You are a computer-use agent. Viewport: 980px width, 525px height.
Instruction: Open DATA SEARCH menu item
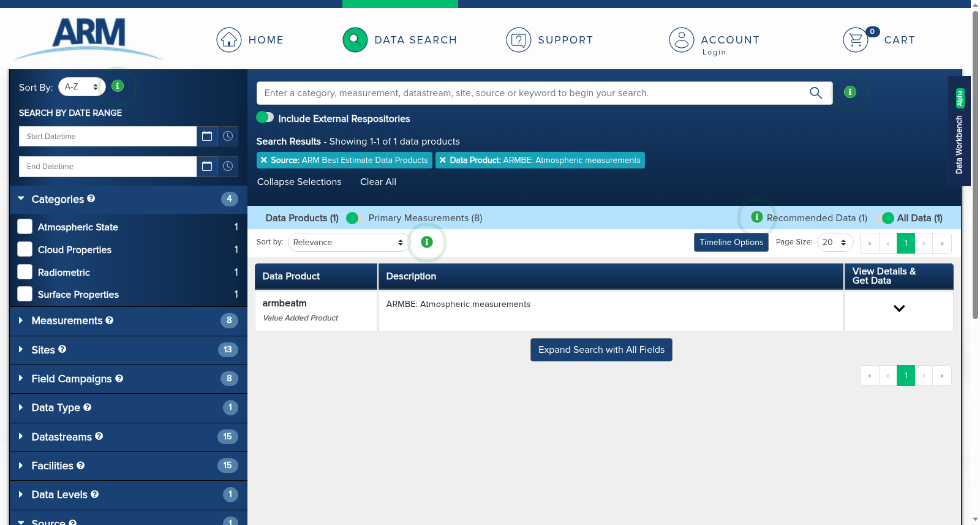pyautogui.click(x=416, y=40)
